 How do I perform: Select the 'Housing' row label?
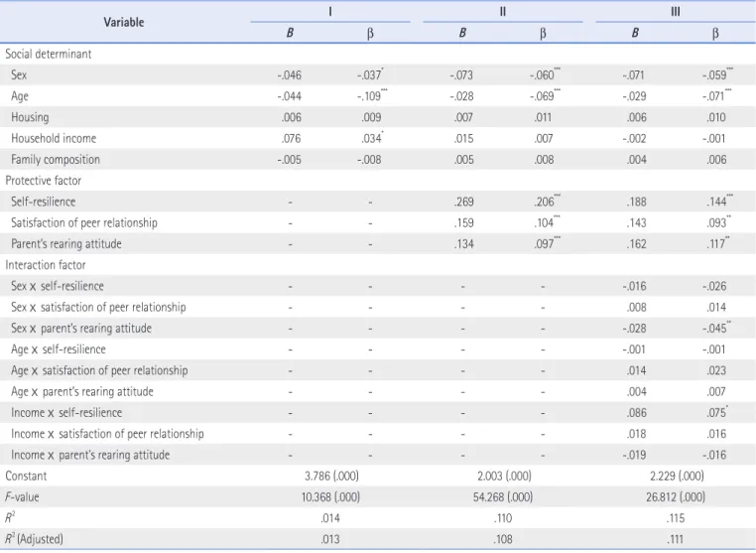pyautogui.click(x=30, y=117)
